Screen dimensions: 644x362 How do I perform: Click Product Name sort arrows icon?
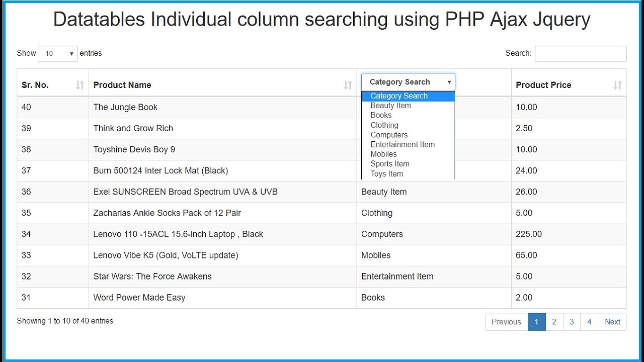click(348, 85)
